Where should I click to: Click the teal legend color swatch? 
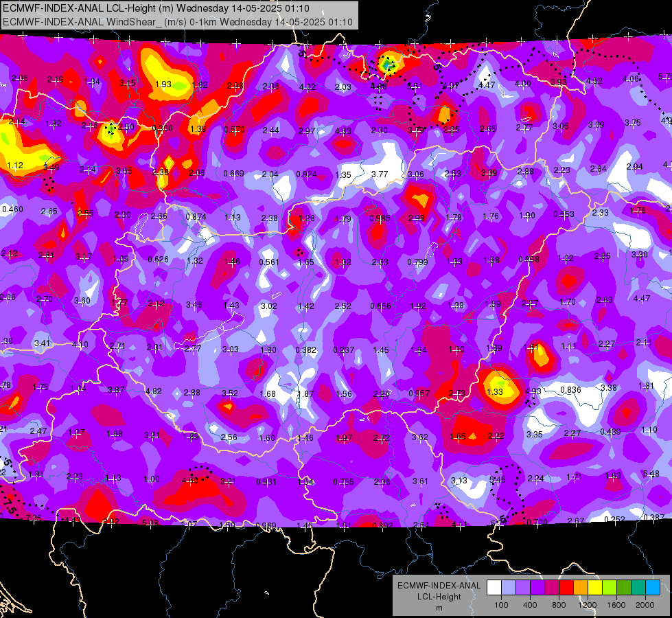pyautogui.click(x=638, y=587)
